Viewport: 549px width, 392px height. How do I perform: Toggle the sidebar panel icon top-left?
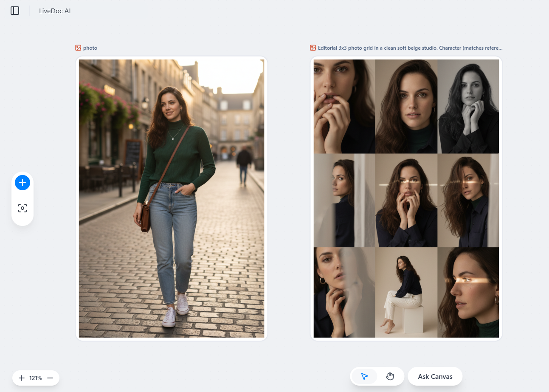point(15,11)
